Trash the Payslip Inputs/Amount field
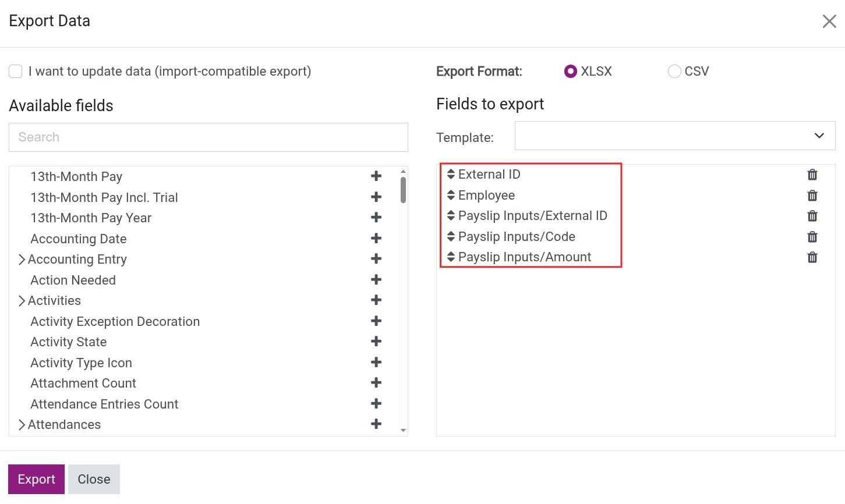The image size is (845, 504). pyautogui.click(x=812, y=257)
